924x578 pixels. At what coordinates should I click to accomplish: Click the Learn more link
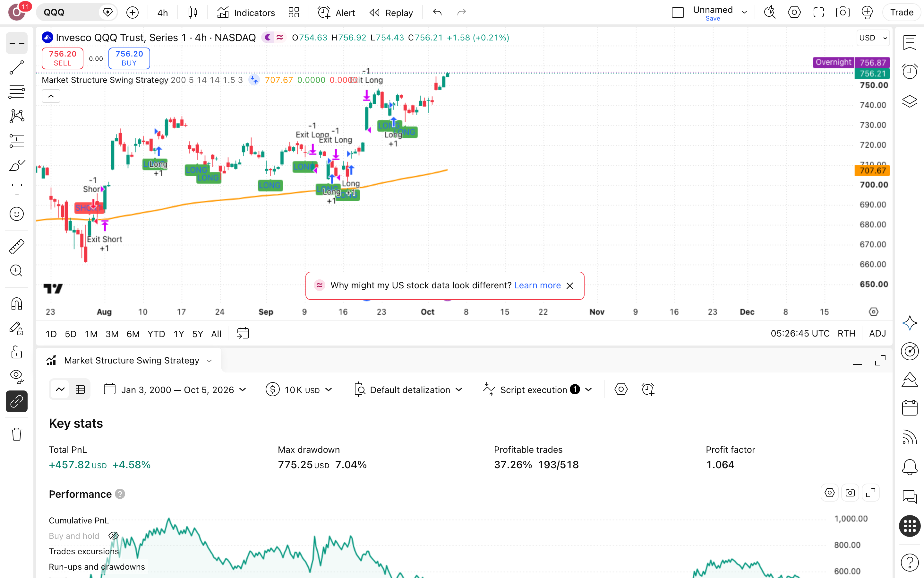click(537, 285)
